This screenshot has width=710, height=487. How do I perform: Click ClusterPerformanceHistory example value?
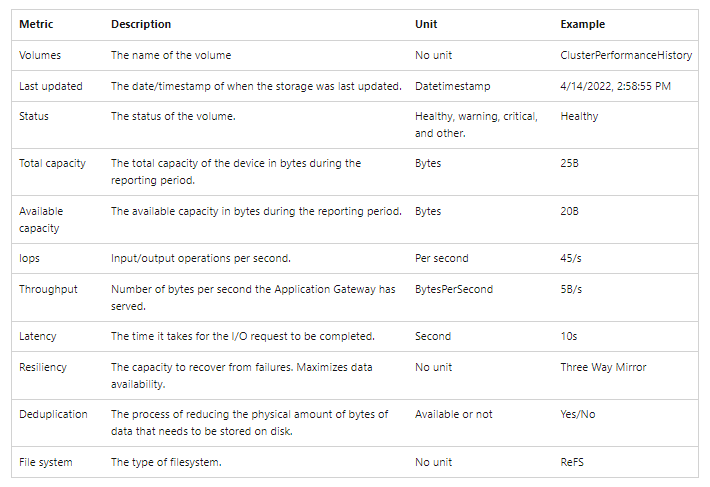[626, 55]
